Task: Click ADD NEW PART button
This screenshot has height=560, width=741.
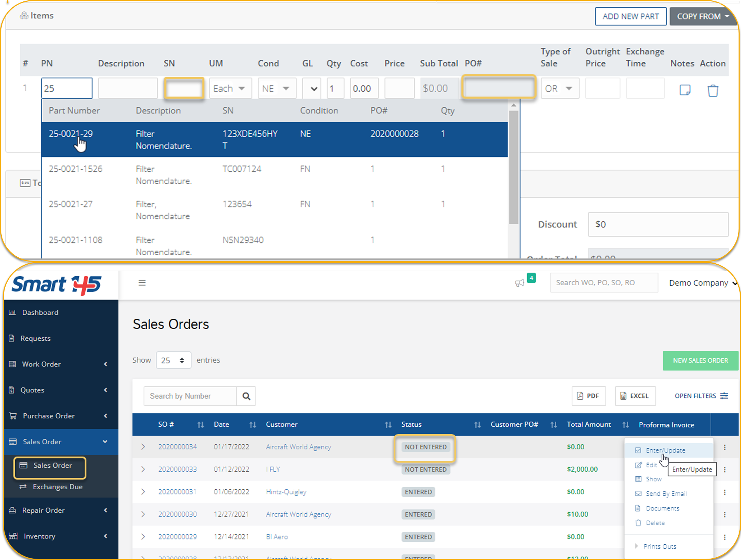Action: coord(631,16)
